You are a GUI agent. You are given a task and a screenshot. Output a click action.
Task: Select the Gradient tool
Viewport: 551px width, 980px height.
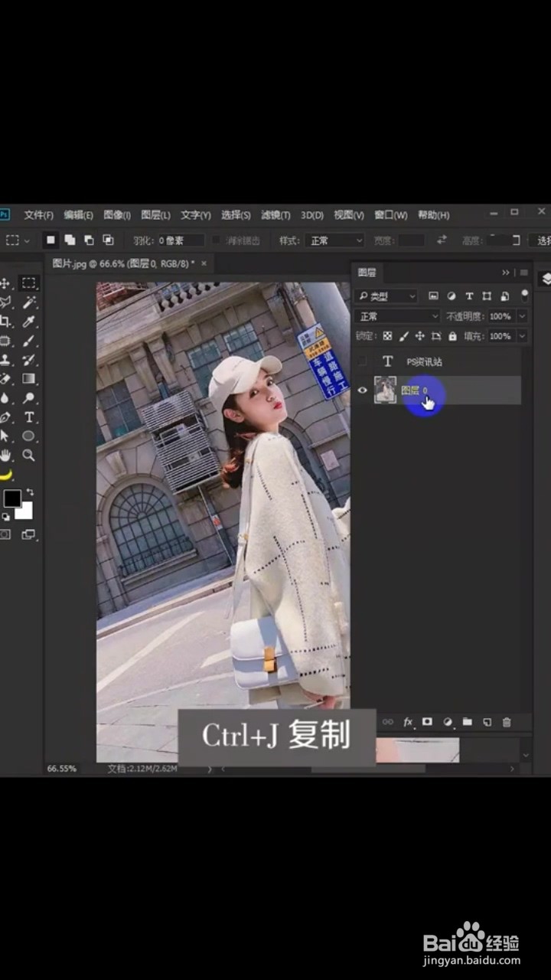29,379
